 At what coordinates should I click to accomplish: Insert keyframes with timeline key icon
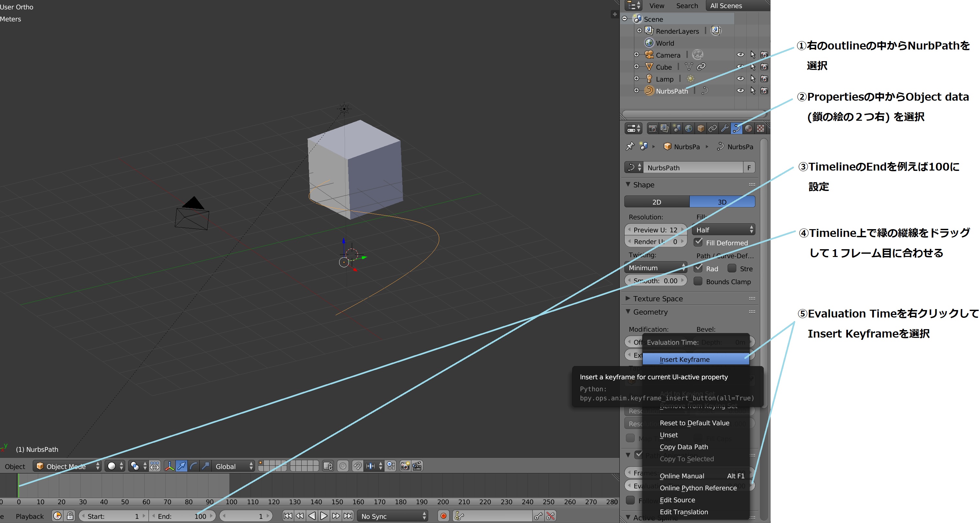point(538,516)
